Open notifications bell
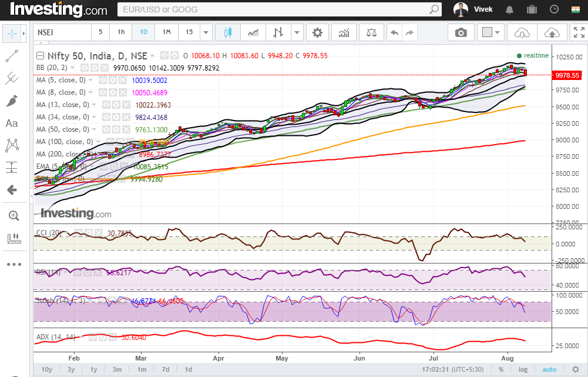The height and width of the screenshot is (377, 588). (x=509, y=9)
